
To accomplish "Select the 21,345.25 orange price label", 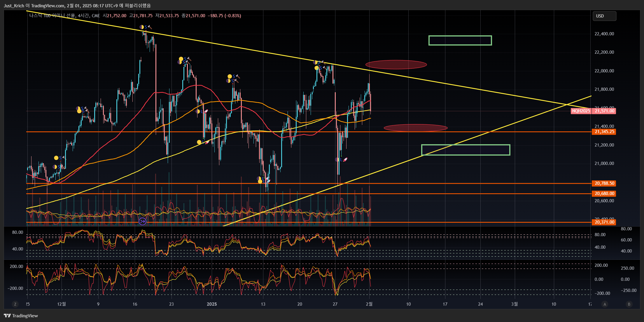I will (x=604, y=132).
